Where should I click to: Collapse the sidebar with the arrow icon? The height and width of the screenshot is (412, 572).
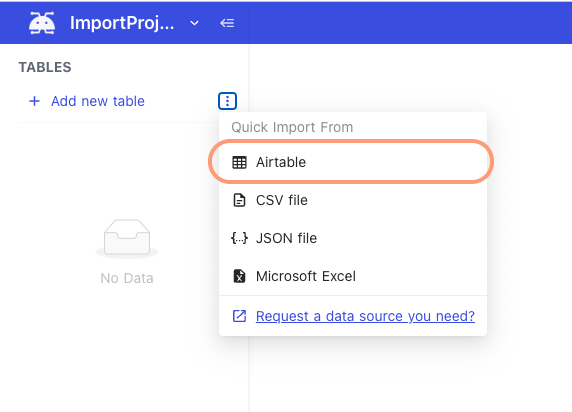pos(227,23)
